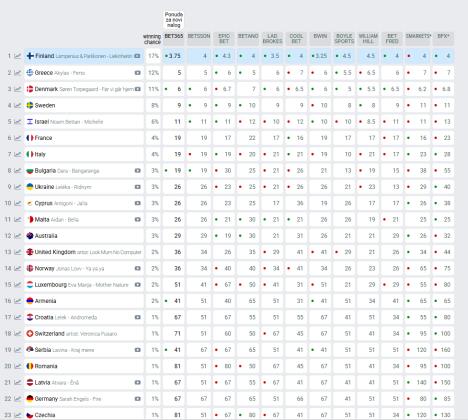The image size is (468, 420).
Task: Click Greece's 12% winning chance value
Action: 153,73
